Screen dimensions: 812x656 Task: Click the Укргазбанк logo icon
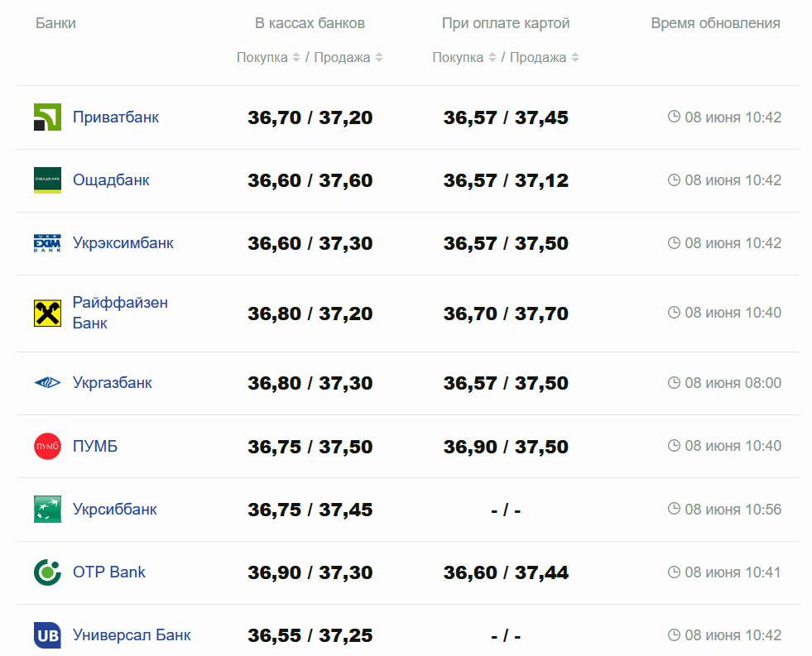(47, 383)
